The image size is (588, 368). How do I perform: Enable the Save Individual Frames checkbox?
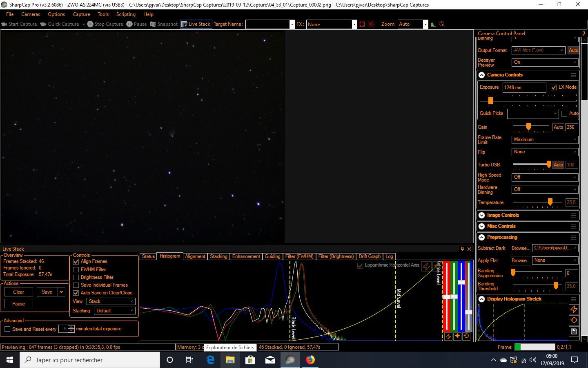76,285
